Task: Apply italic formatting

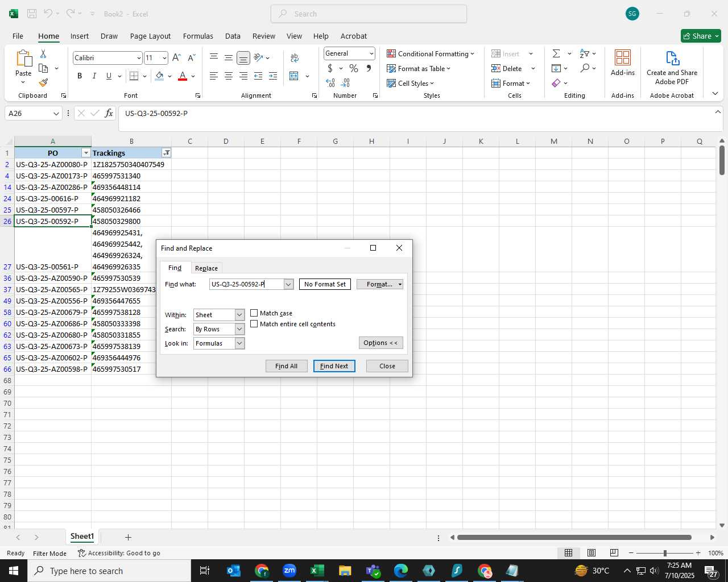Action: (94, 76)
